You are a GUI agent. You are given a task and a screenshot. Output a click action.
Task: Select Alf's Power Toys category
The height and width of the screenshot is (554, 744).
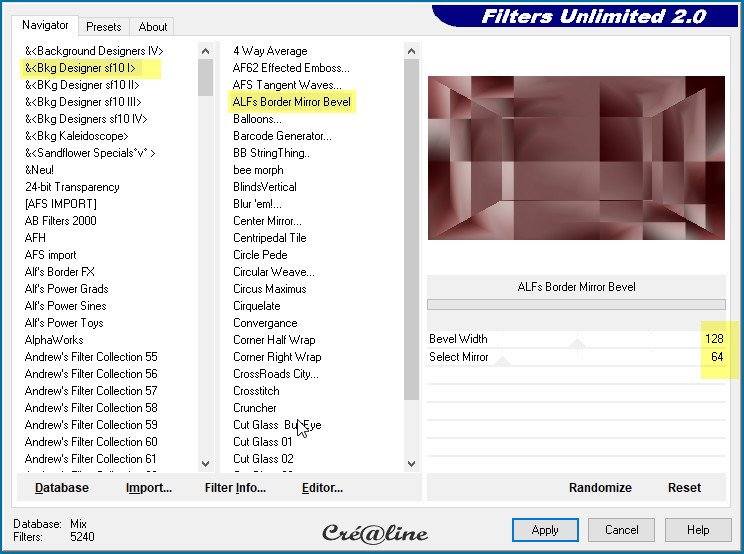click(64, 323)
